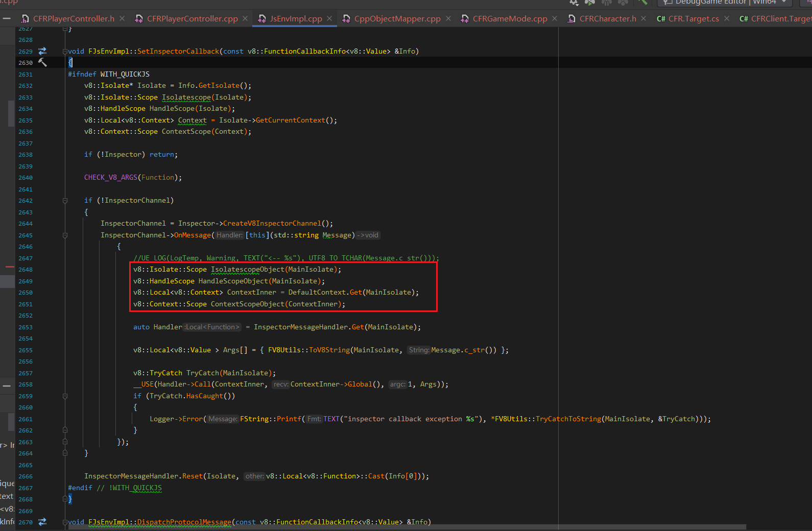Click the fold end marker on line 2663

[65, 442]
